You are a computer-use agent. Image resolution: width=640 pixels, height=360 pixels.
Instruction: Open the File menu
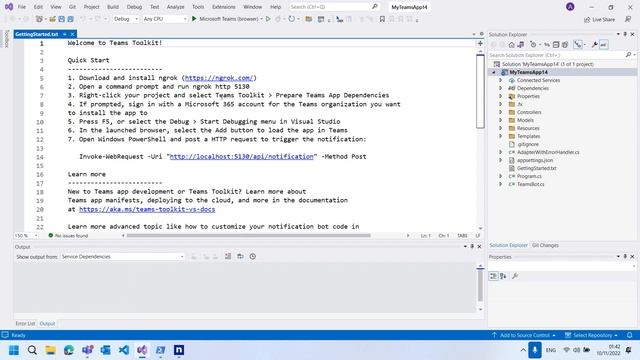[22, 7]
